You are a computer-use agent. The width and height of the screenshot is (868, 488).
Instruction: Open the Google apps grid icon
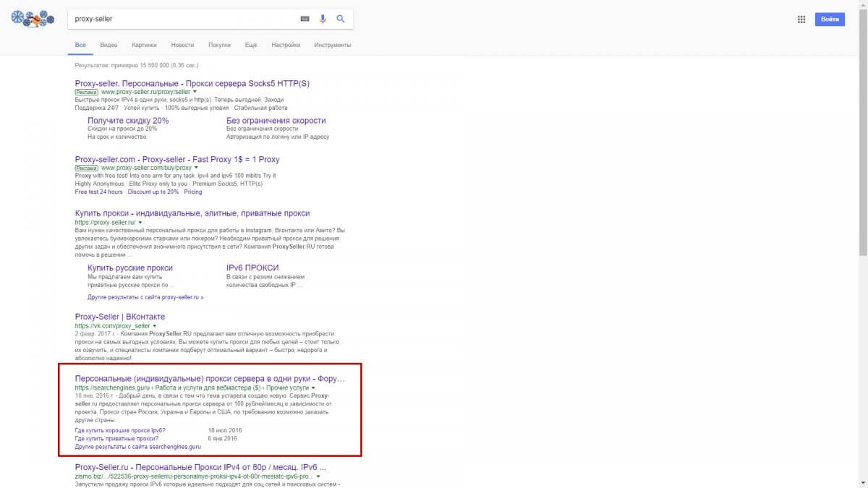[x=801, y=20]
